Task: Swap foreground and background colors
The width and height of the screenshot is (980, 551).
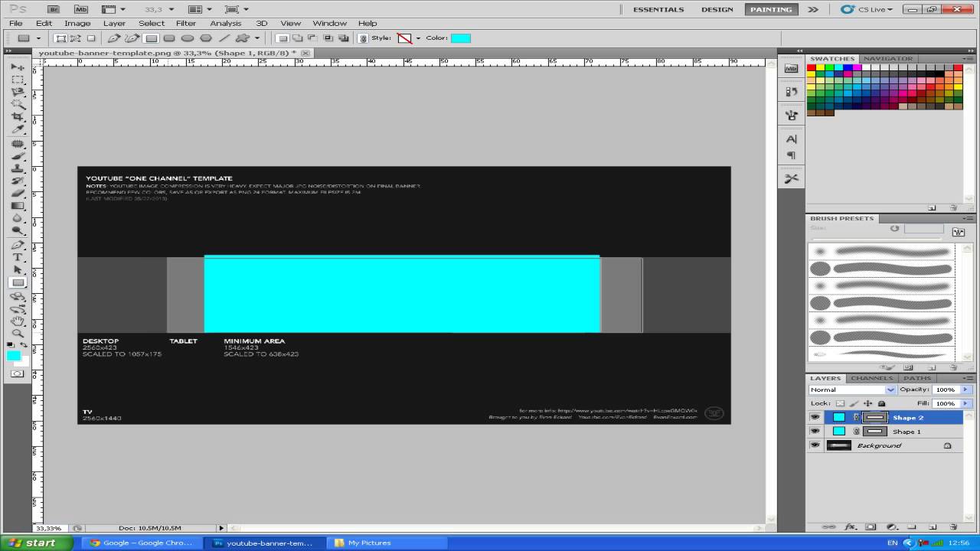Action: (x=24, y=345)
